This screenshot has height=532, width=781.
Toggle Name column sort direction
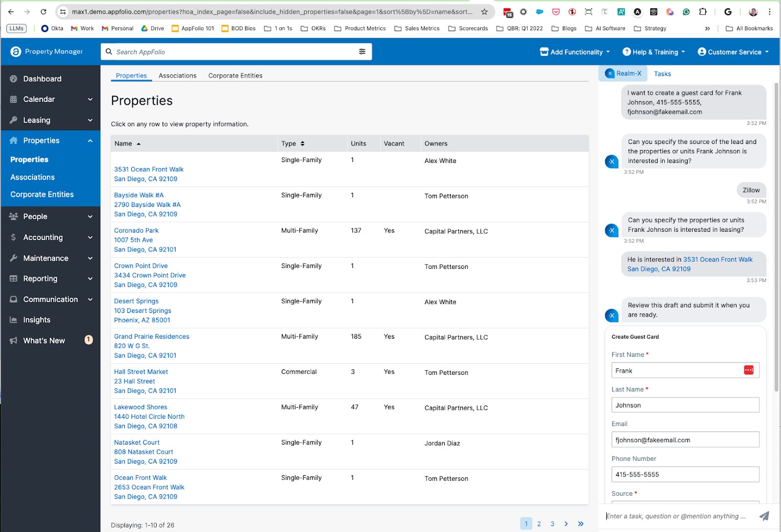coord(139,143)
